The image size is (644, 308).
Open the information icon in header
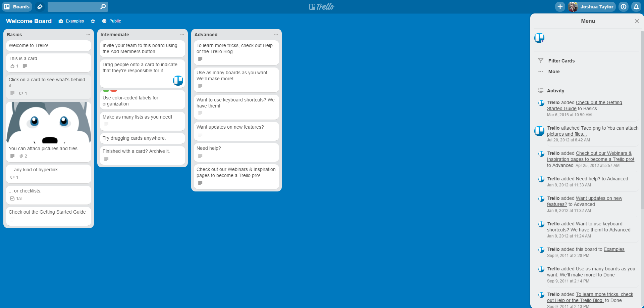[x=624, y=7]
